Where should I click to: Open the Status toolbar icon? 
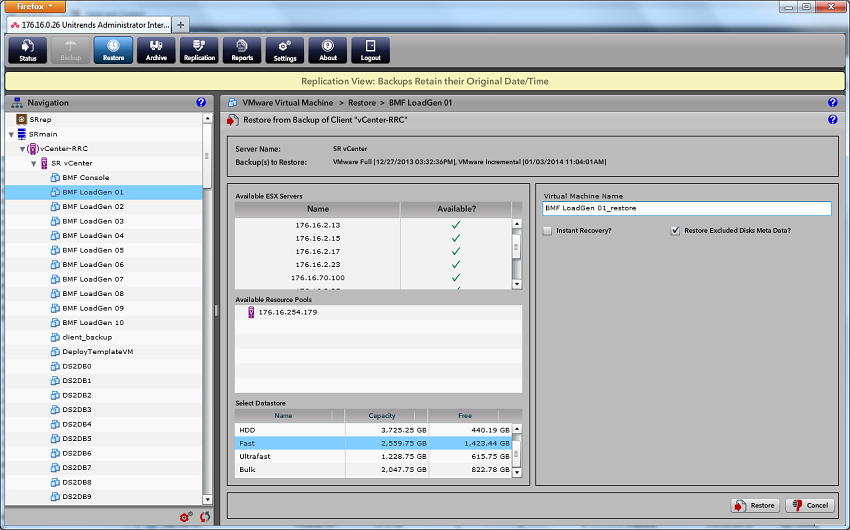click(28, 50)
